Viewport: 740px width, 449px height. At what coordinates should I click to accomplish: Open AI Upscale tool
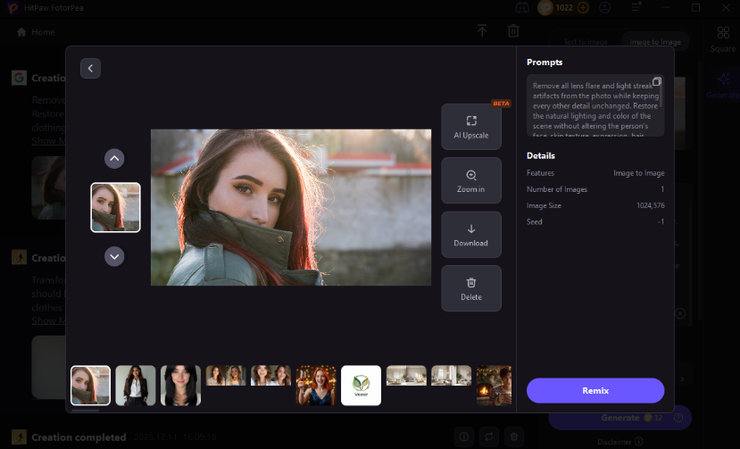[x=471, y=127]
